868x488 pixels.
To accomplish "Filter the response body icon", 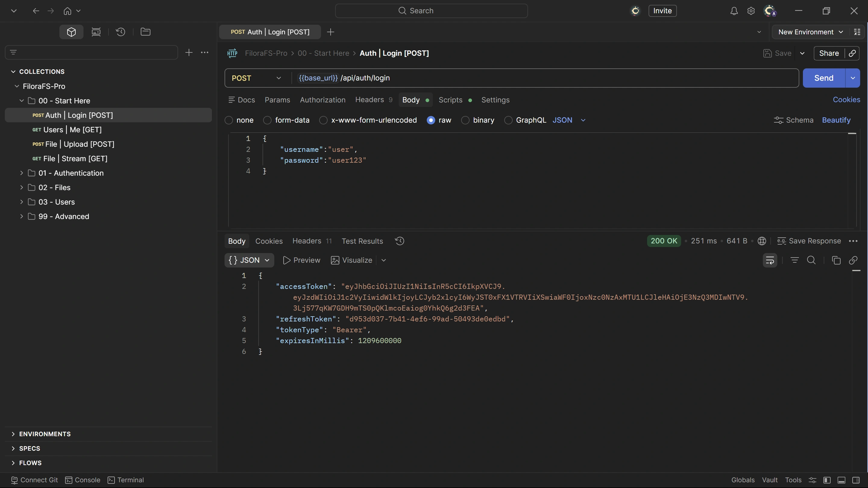I will click(794, 260).
